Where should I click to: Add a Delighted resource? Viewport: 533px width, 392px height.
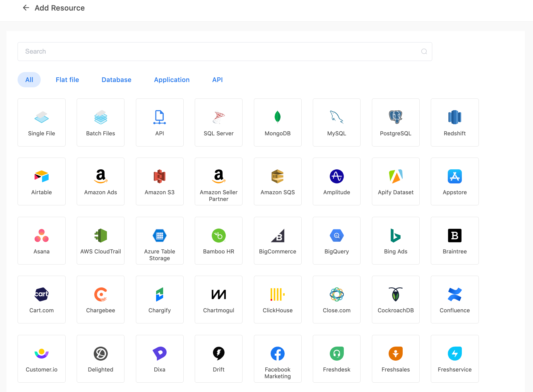click(x=101, y=359)
